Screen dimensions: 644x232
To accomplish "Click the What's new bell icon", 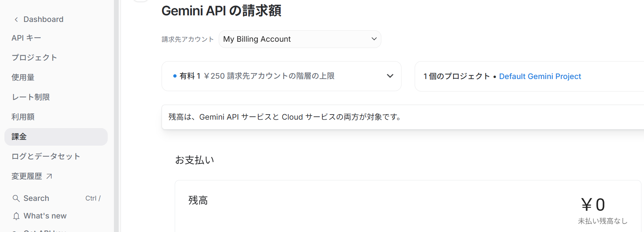I will point(16,216).
